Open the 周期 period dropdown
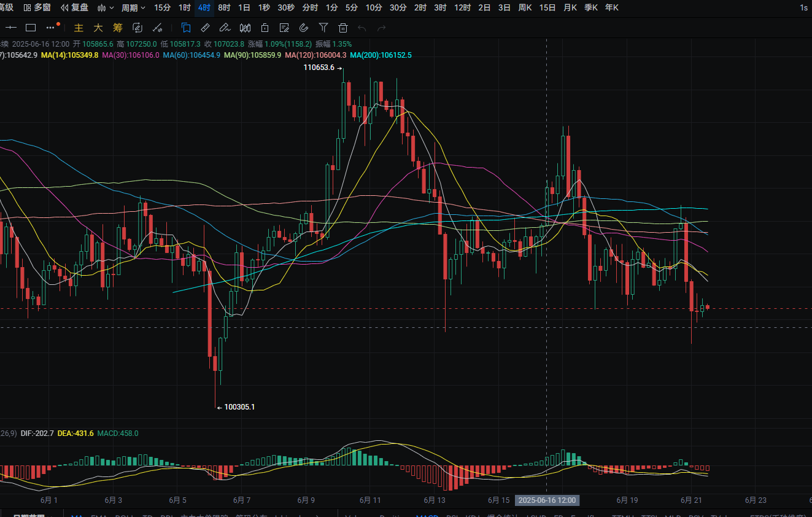 (133, 8)
